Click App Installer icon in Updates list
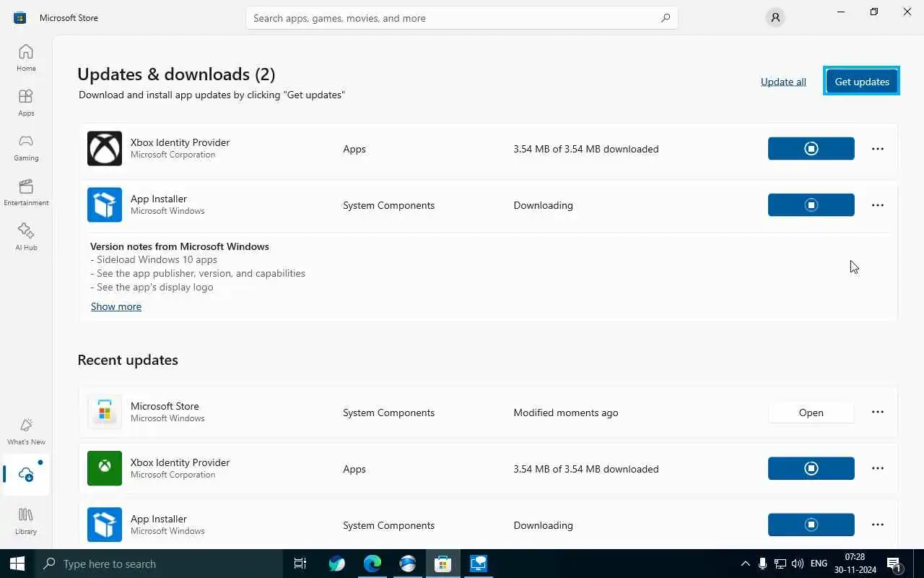 [105, 205]
